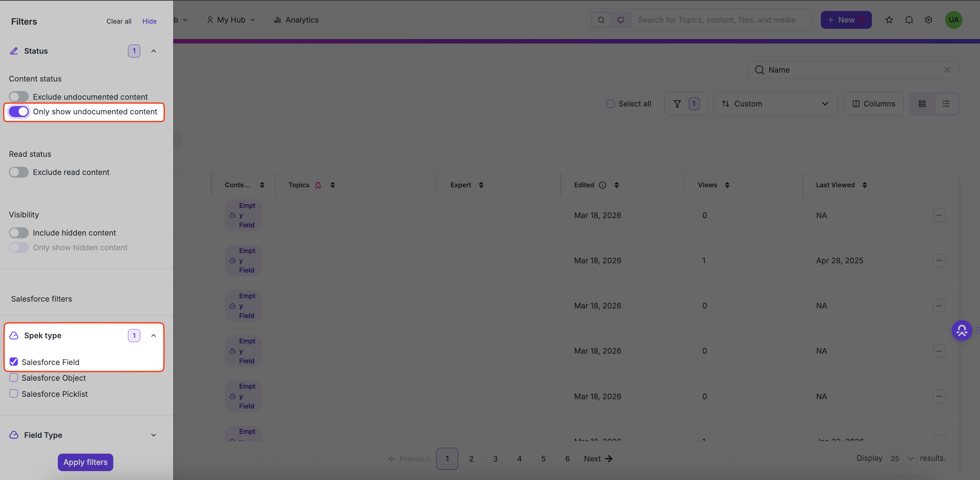Toggle Exclude undocumented content
980x480 pixels.
tap(18, 97)
